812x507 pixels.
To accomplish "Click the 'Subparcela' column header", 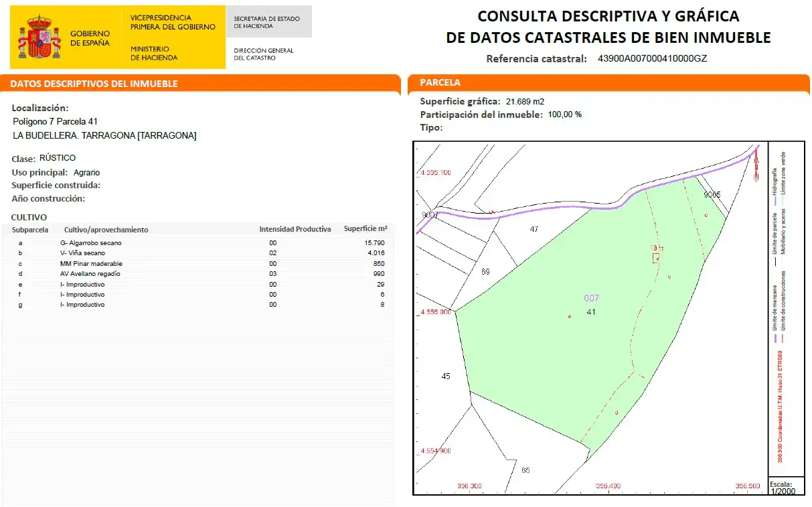I will click(x=31, y=230).
